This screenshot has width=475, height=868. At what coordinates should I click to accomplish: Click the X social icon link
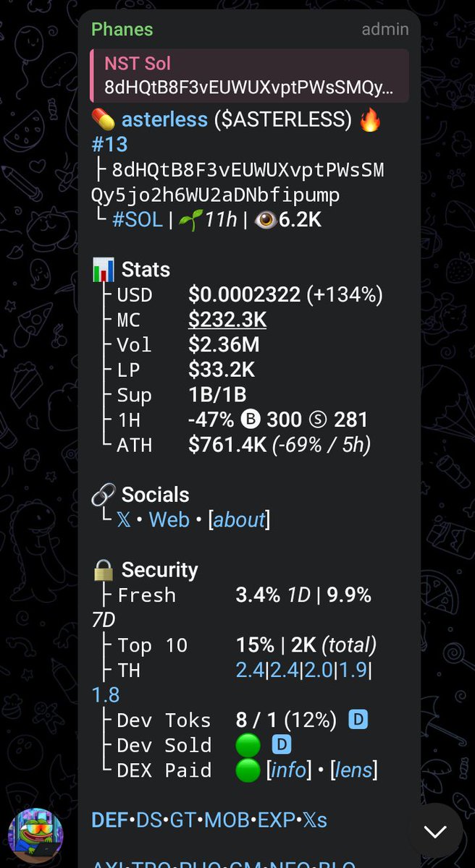(x=124, y=519)
